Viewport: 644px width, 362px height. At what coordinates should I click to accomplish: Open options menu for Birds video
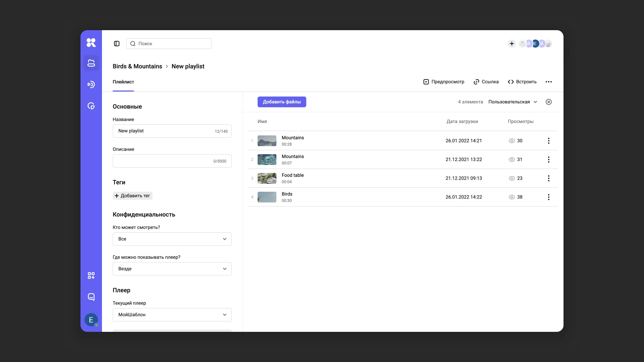tap(549, 197)
